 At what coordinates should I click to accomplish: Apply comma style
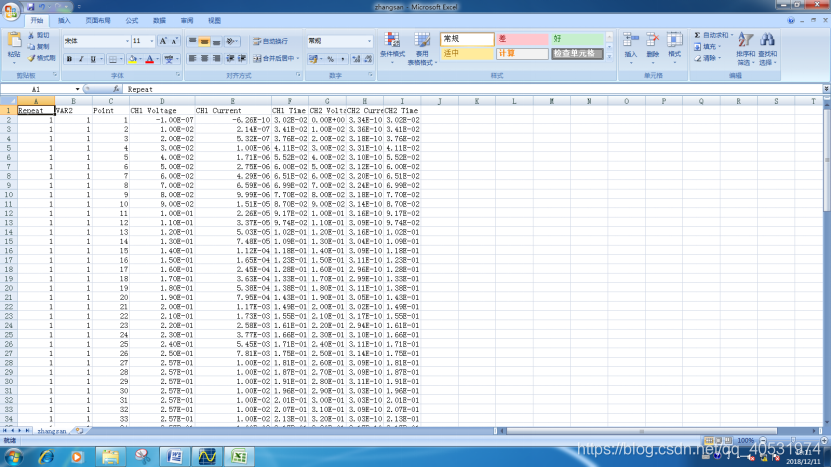point(342,59)
